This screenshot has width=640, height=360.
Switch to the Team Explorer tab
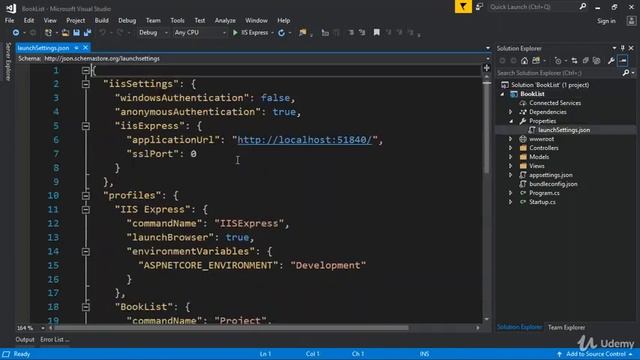(x=566, y=327)
